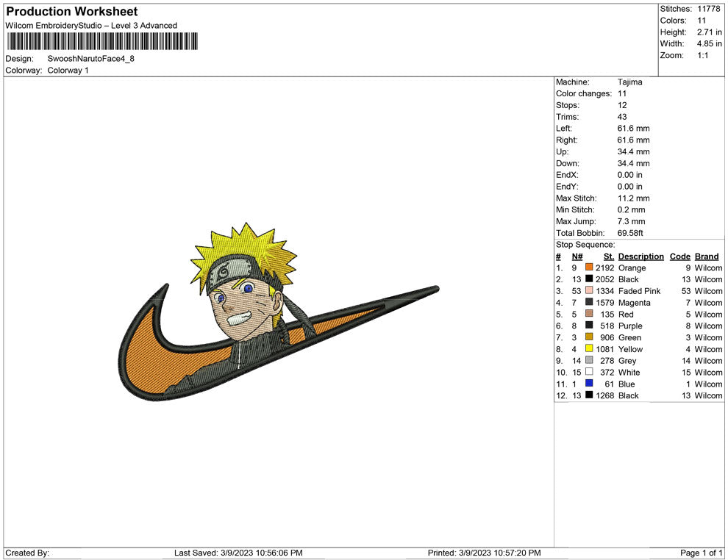The image size is (728, 560).
Task: Click the Page 1 of 1 indicator
Action: [x=702, y=553]
